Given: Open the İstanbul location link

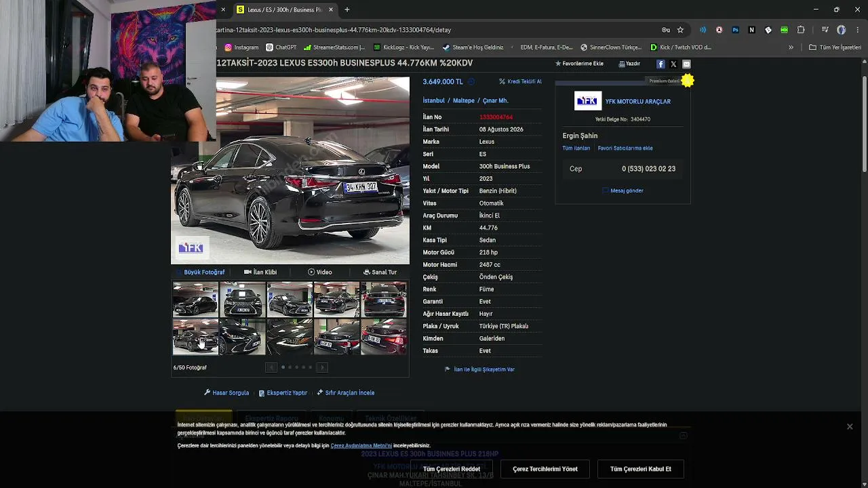Looking at the screenshot, I should click(x=434, y=100).
